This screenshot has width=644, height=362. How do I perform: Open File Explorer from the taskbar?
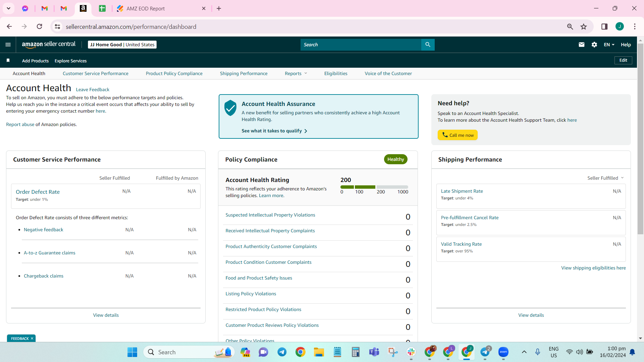[319, 352]
